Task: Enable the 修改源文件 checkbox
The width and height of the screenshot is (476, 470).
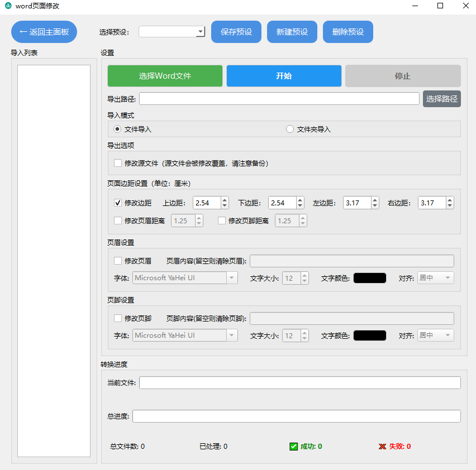Action: click(x=117, y=163)
